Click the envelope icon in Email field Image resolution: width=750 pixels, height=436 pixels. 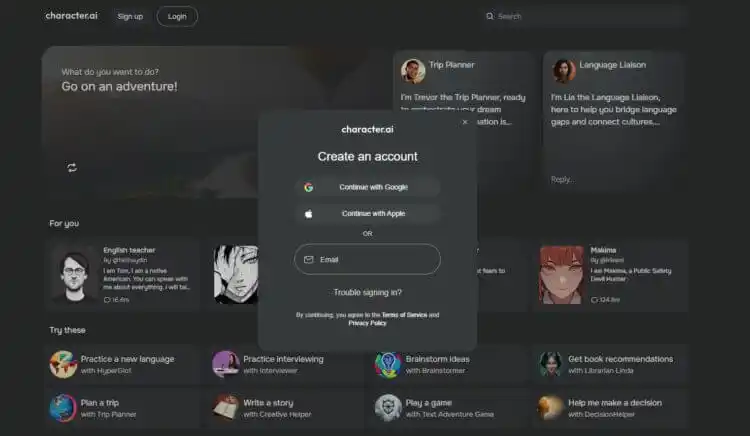coord(309,259)
